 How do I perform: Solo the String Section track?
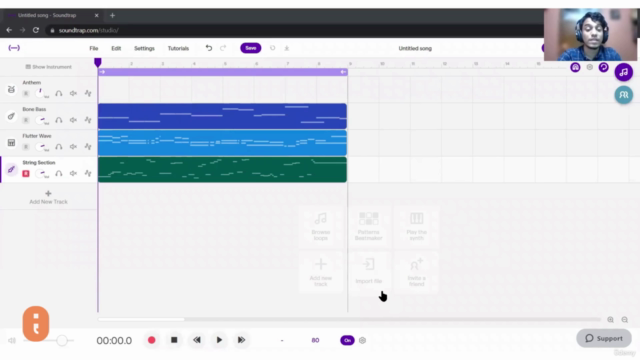click(x=59, y=173)
